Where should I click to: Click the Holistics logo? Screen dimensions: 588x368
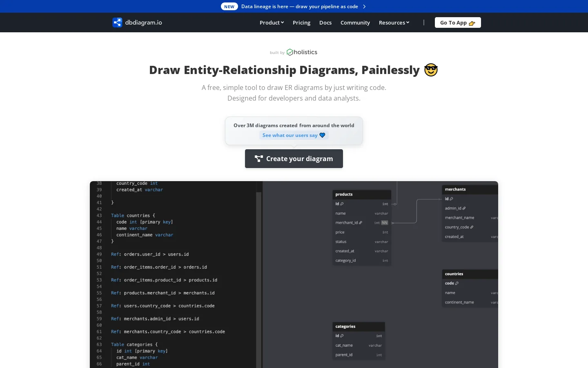(x=302, y=52)
